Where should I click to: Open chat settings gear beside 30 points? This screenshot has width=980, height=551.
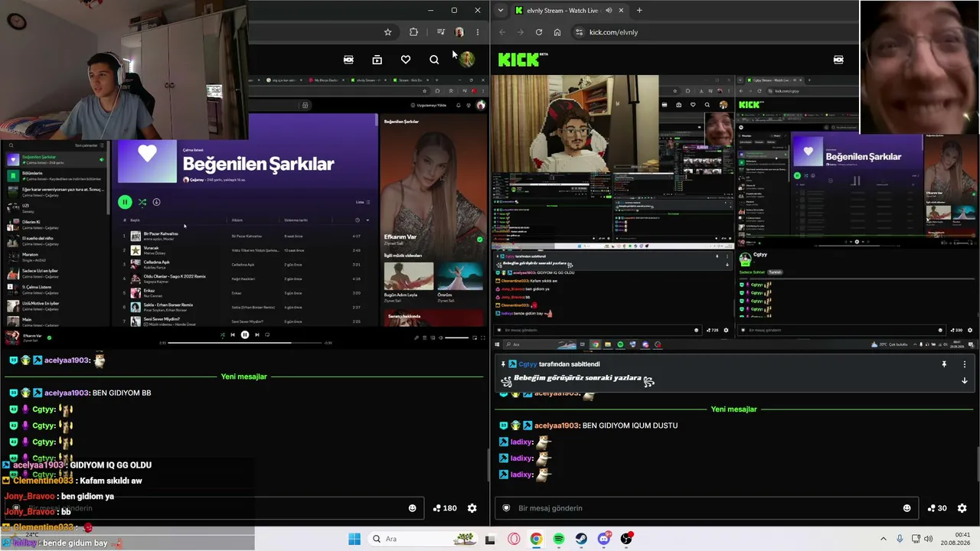[962, 508]
